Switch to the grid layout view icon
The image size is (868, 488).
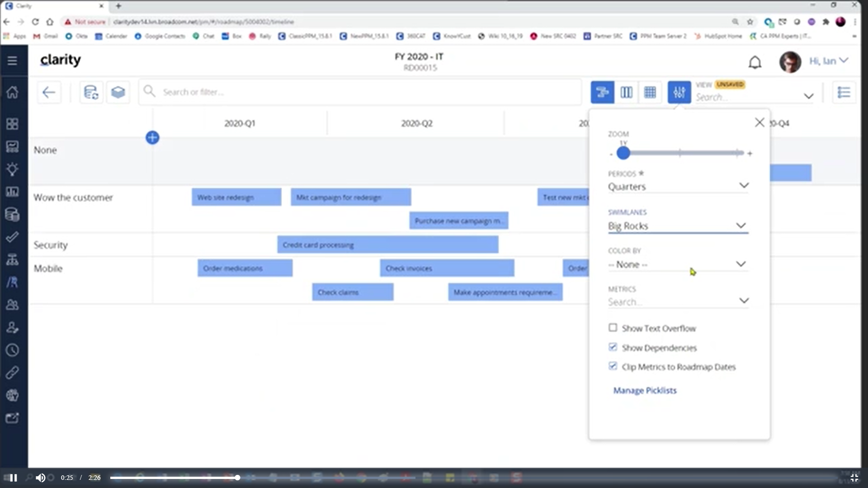click(x=650, y=92)
